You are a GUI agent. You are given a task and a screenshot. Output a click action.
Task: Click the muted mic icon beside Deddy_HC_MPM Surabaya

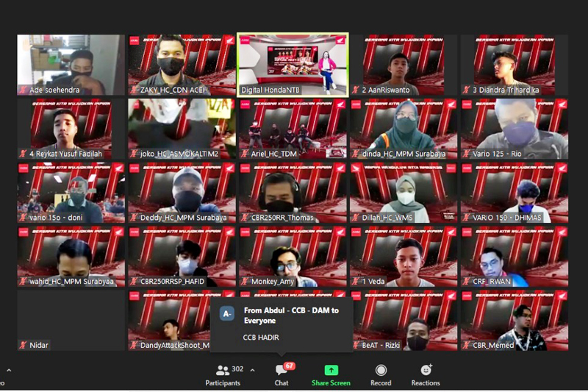[134, 217]
